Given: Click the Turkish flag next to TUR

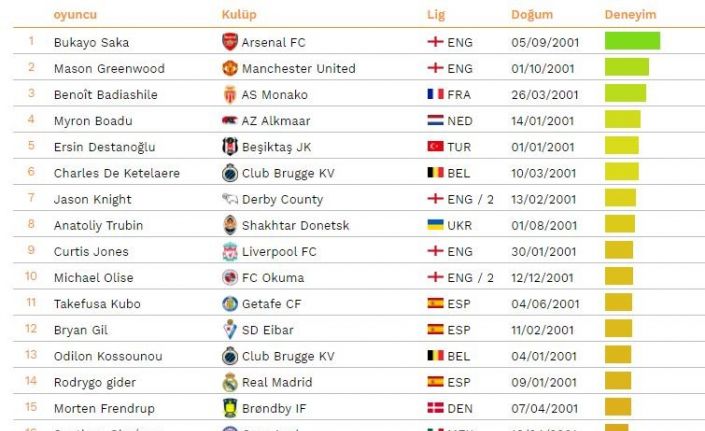Looking at the screenshot, I should [435, 147].
